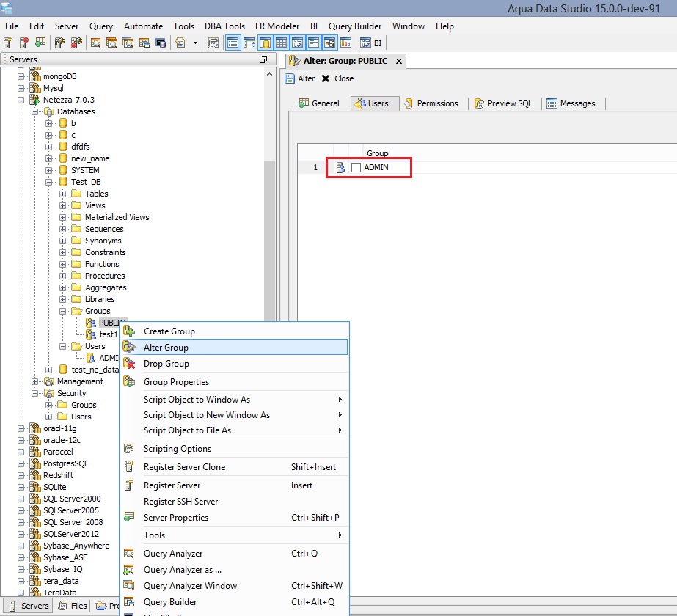Expand the mongoDB server node
The image size is (677, 616).
[x=21, y=76]
